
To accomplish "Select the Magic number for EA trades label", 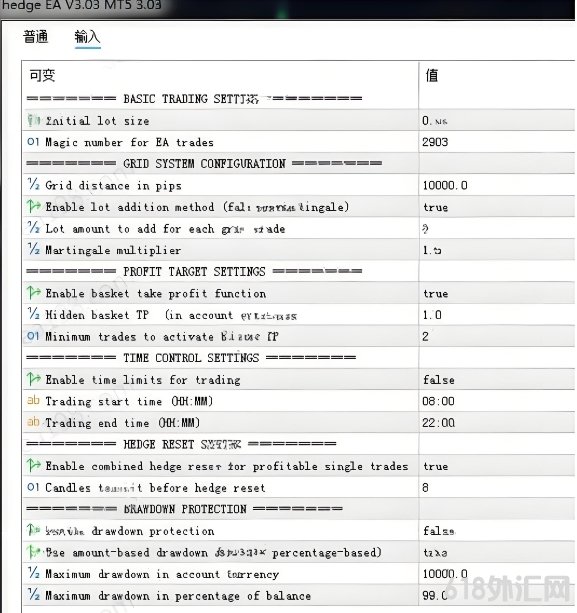I will [129, 142].
